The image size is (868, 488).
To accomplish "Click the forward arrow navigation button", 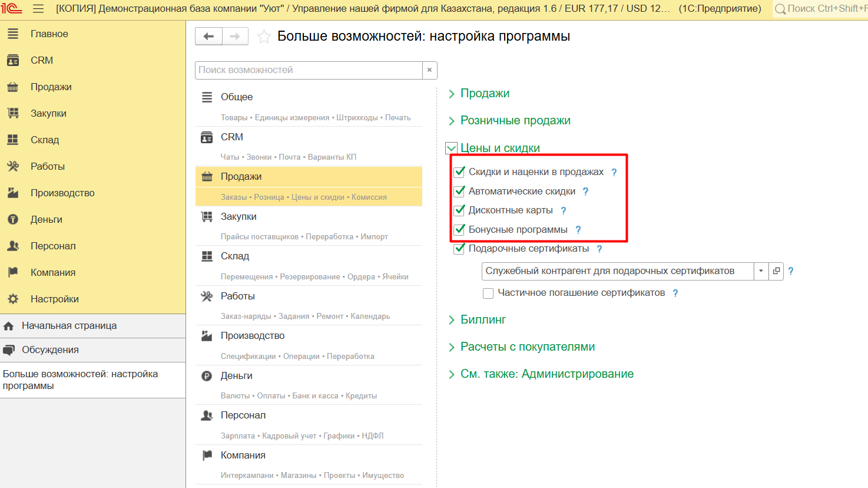I will point(235,37).
